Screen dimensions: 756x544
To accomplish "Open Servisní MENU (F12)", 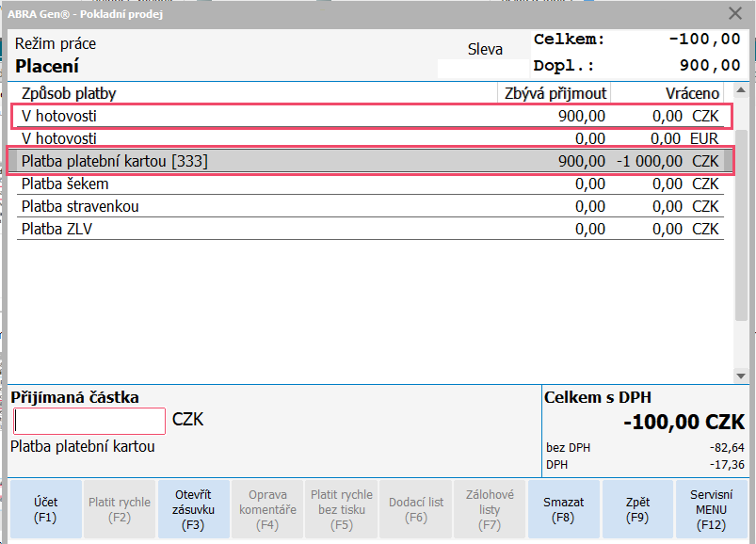I will (711, 509).
